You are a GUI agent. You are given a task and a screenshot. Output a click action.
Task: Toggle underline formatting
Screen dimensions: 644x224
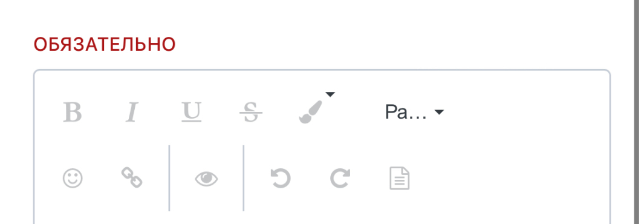(192, 112)
